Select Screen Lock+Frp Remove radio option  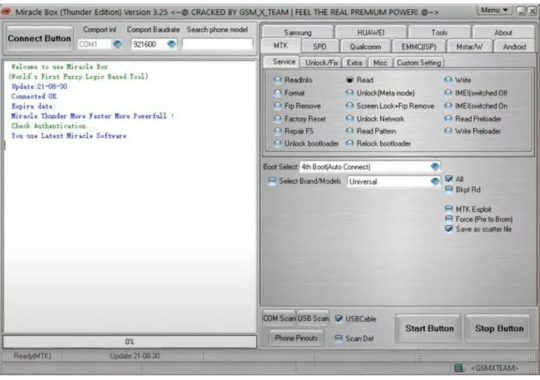pos(390,106)
